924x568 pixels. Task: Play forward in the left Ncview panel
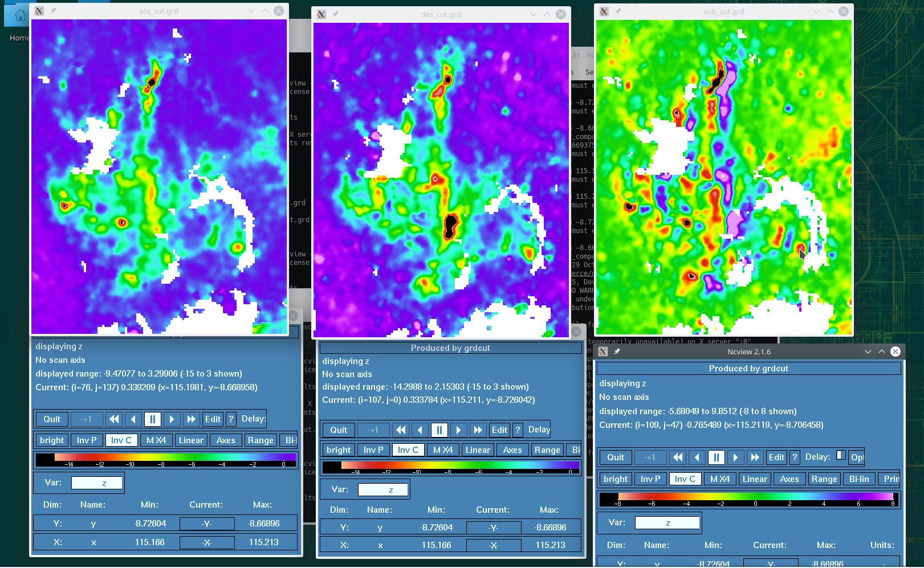coord(172,419)
